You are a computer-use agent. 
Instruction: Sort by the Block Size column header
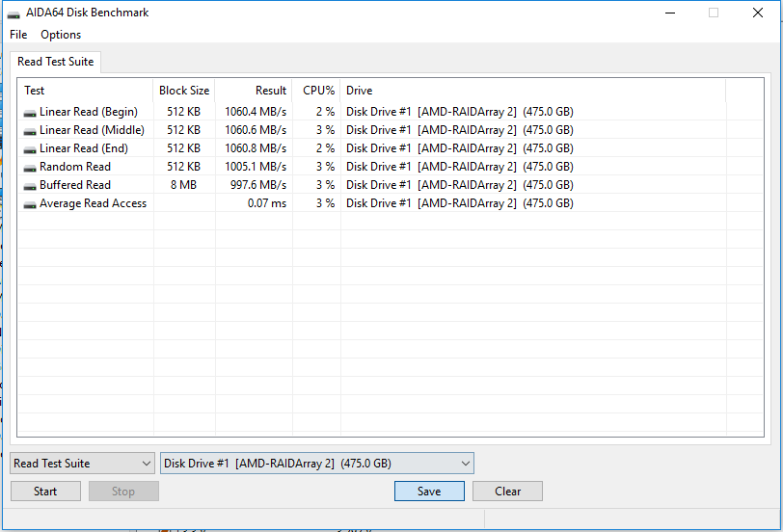point(184,91)
